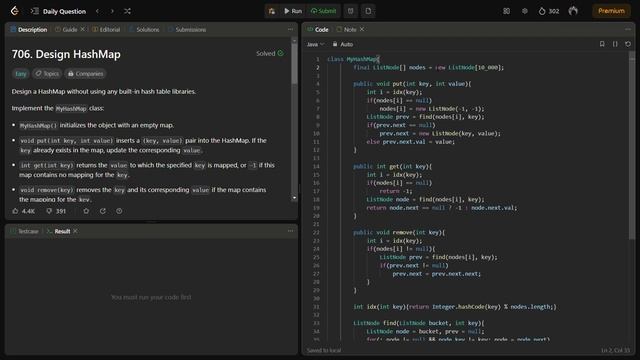Submit the solution
Screen dimensions: 640x360
324,11
